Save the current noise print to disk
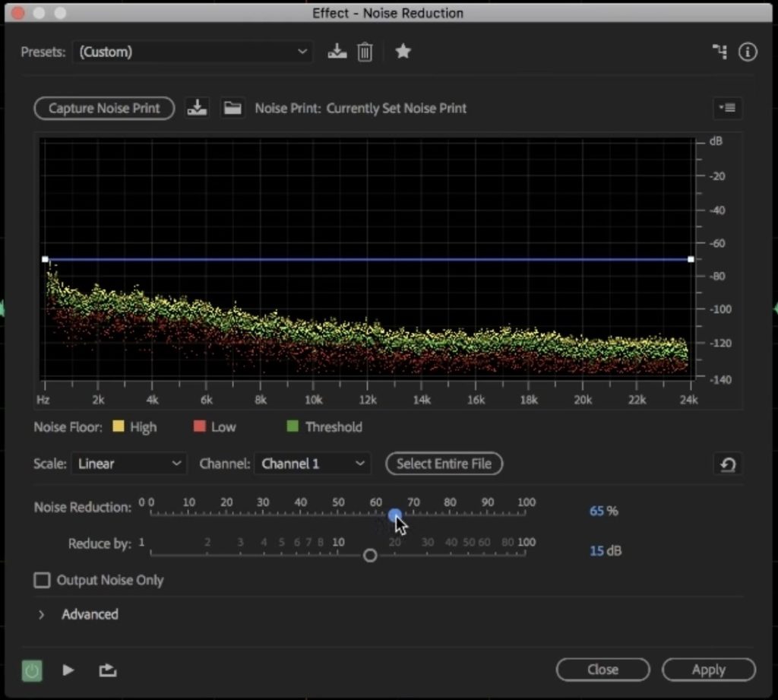778x700 pixels. pyautogui.click(x=197, y=108)
